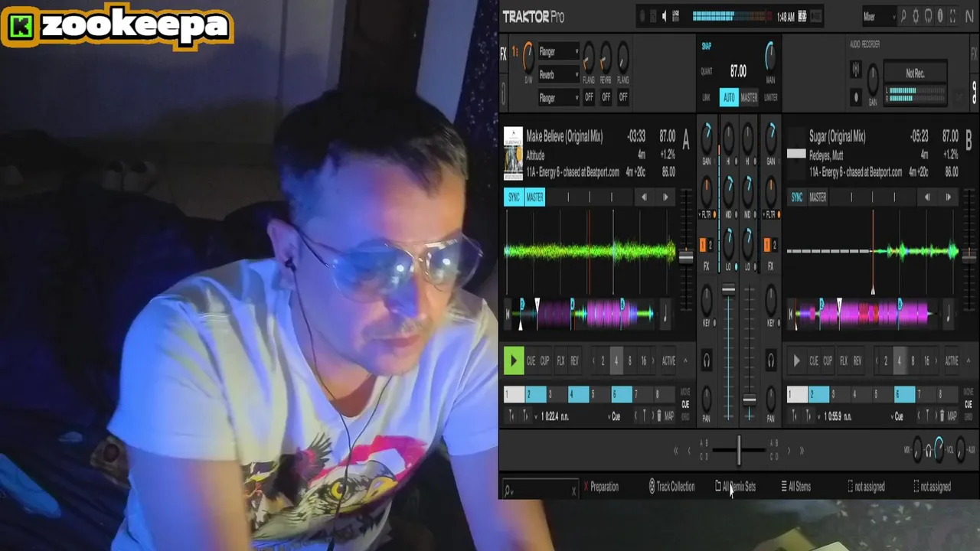Open Track Collection browser favorite
Viewport: 980px width, 551px height.
click(671, 486)
